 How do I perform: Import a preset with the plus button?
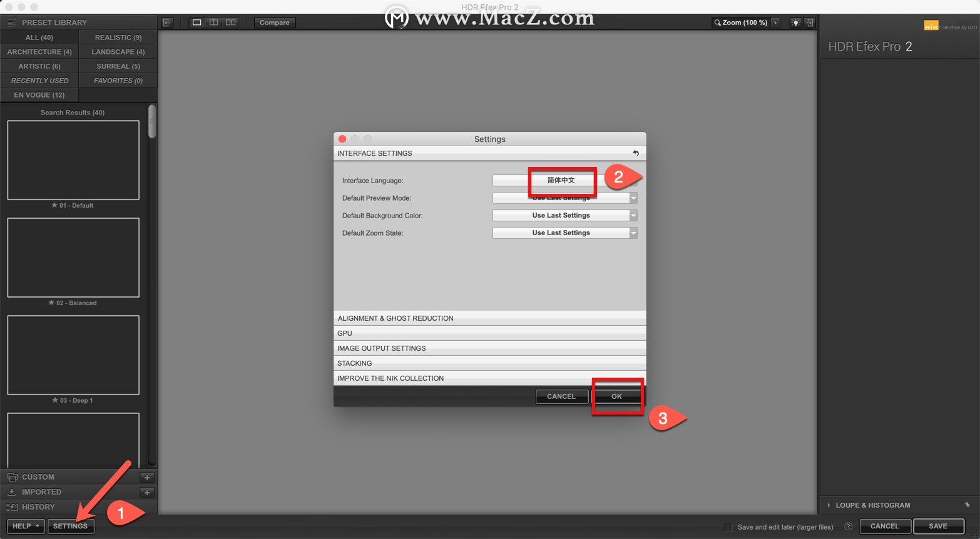(147, 492)
